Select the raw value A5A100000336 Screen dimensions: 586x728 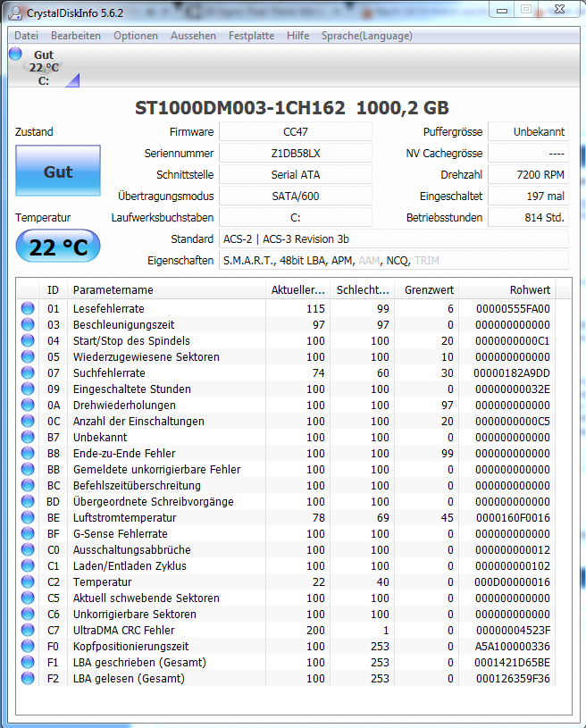click(513, 647)
